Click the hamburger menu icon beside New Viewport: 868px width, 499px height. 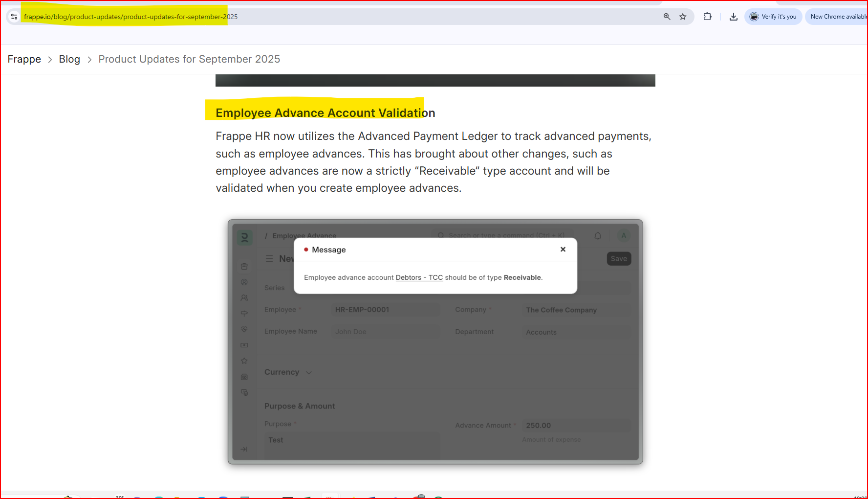point(269,259)
